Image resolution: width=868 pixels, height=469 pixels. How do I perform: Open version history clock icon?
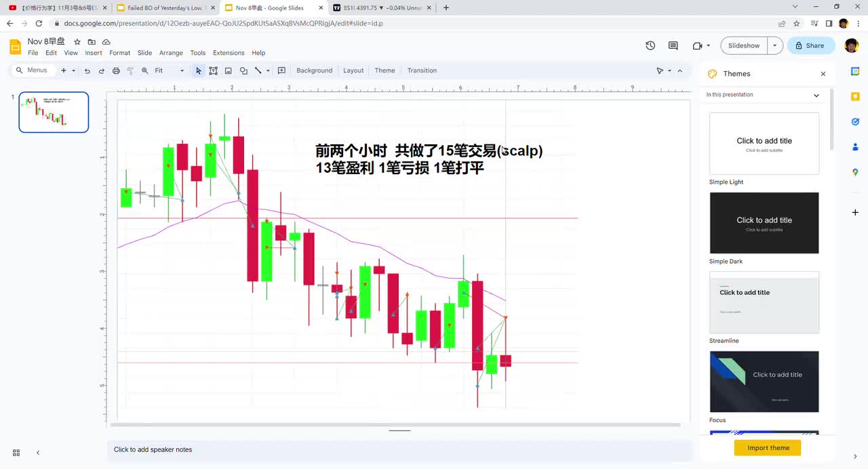(650, 45)
